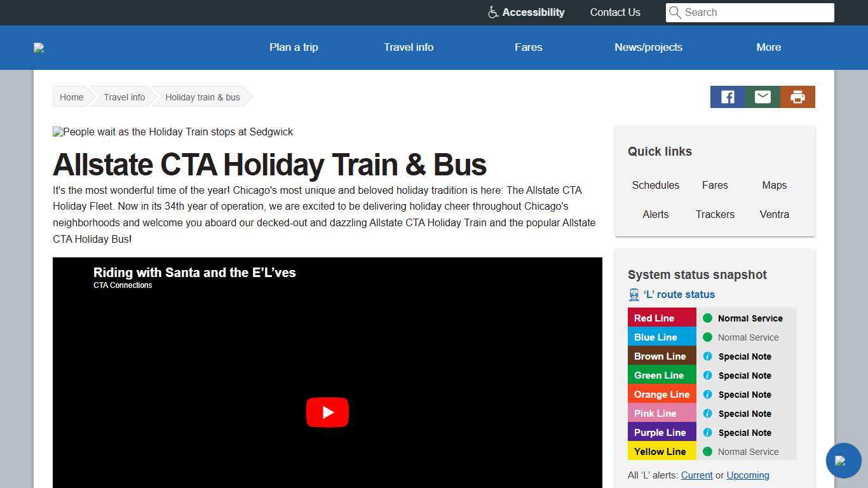This screenshot has height=488, width=868.
Task: Select the Fares nav item
Action: pyautogui.click(x=528, y=47)
